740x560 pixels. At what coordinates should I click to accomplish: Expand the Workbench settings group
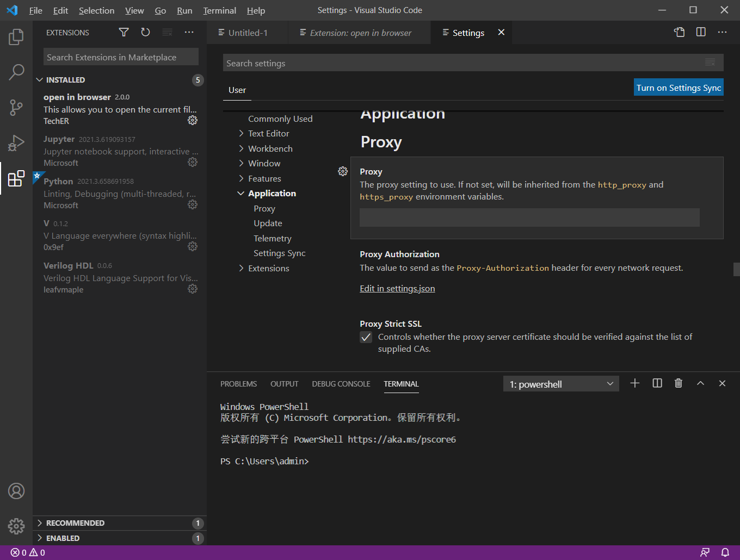[x=241, y=148]
